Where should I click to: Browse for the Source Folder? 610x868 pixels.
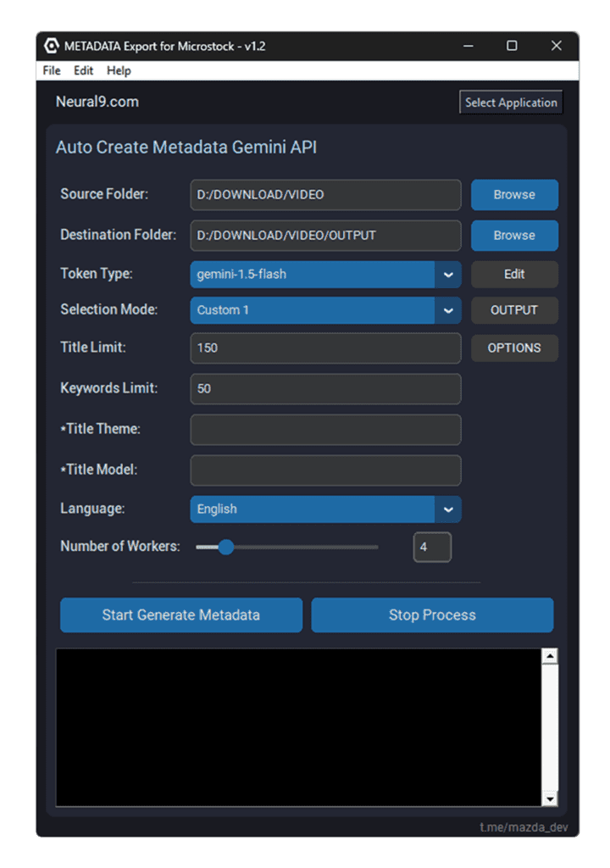coord(514,195)
